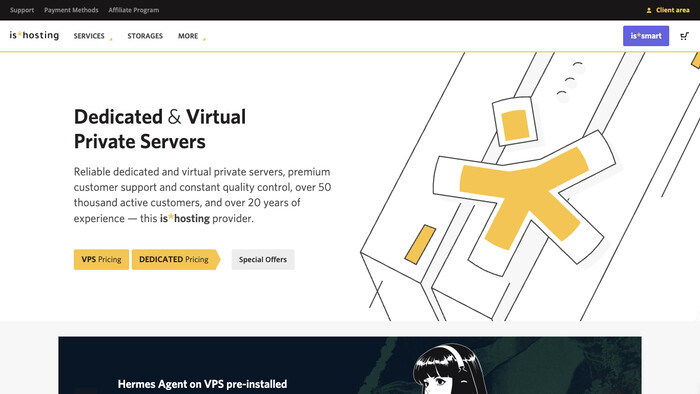View VPS Pricing
The height and width of the screenshot is (394, 700).
pyautogui.click(x=101, y=259)
